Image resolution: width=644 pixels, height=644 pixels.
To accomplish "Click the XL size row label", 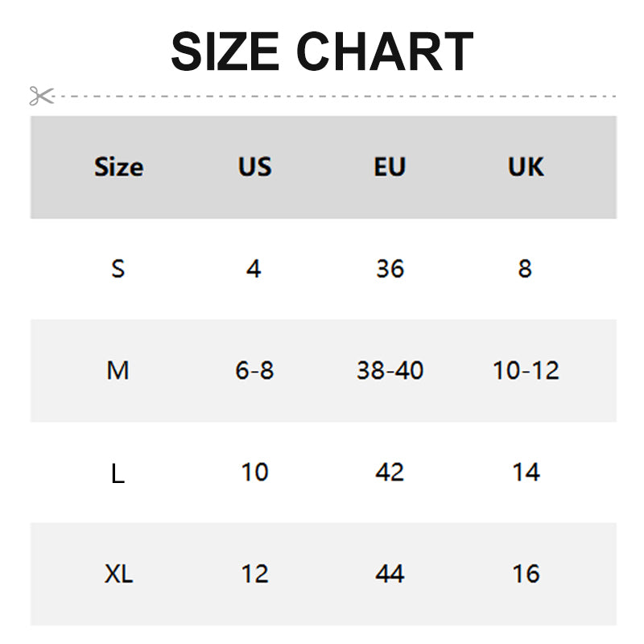I will pos(118,575).
